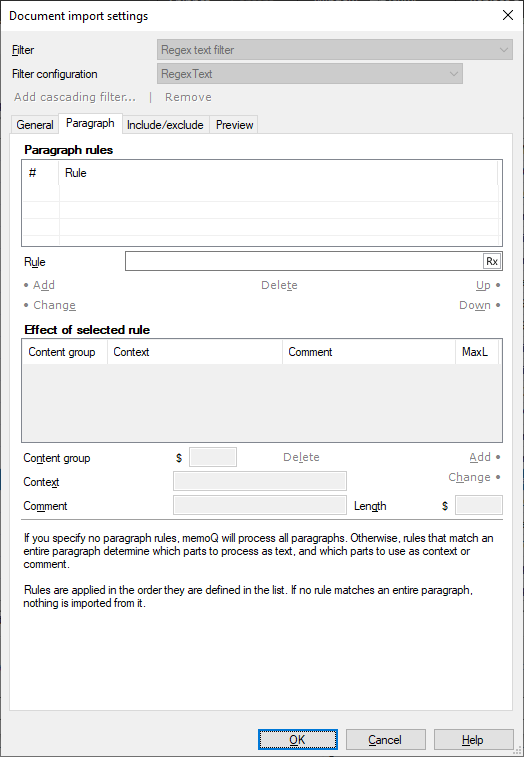524x757 pixels.
Task: Click Change in the effect section
Action: pos(469,477)
